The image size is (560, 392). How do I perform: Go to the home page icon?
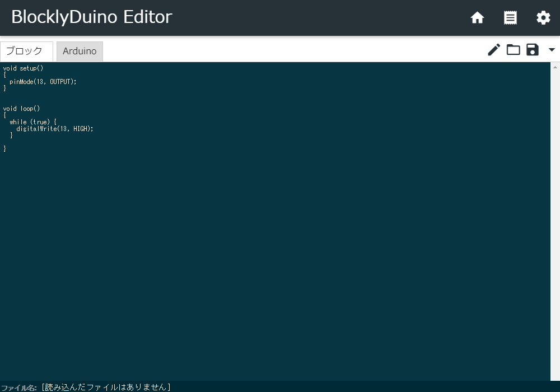click(x=477, y=18)
